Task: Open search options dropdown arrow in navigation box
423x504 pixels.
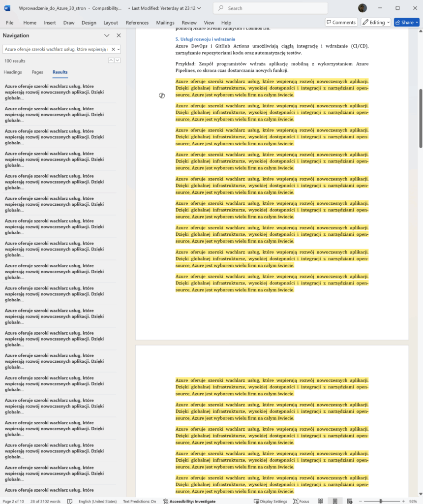Action: (x=119, y=49)
